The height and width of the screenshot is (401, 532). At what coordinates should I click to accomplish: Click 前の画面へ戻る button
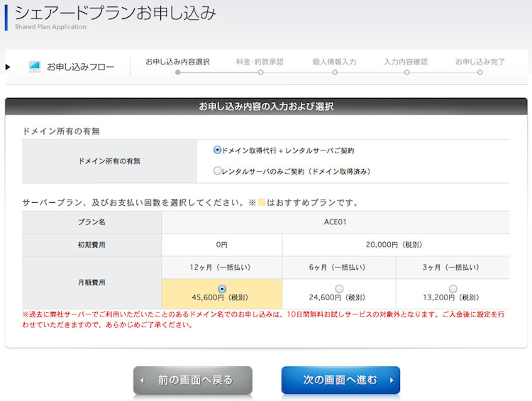click(193, 380)
